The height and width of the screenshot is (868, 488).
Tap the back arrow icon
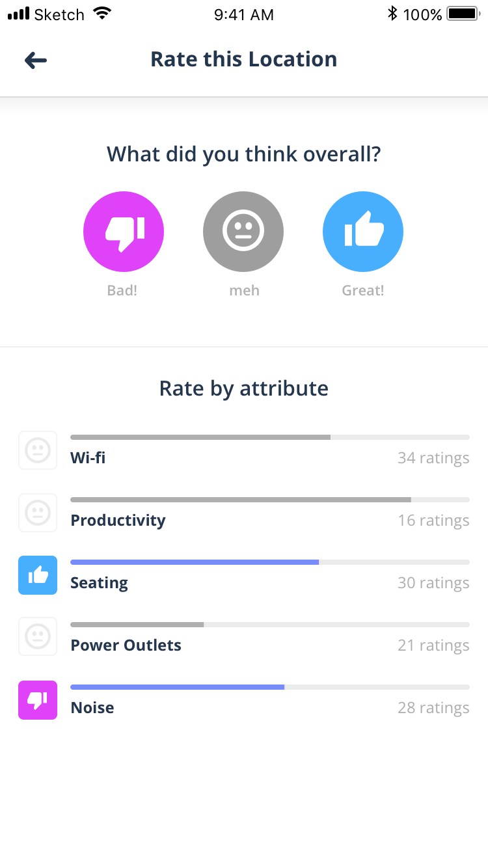point(36,61)
